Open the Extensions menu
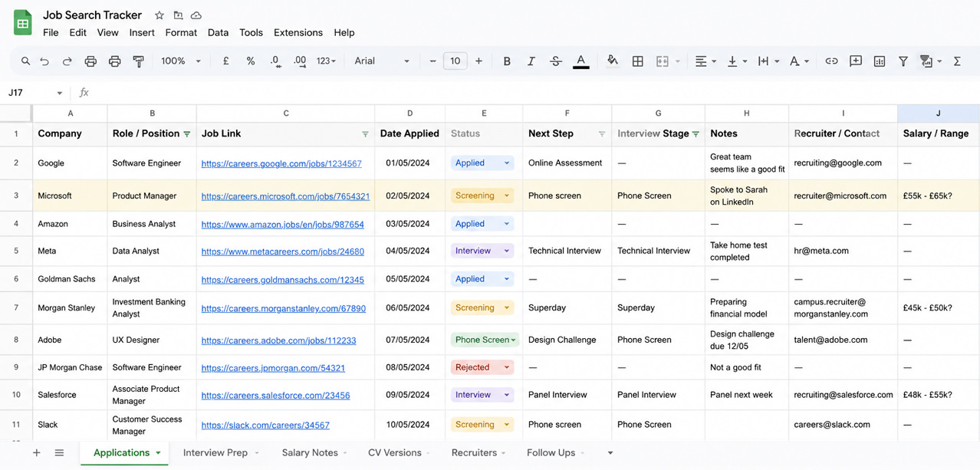The image size is (980, 470). pos(298,33)
